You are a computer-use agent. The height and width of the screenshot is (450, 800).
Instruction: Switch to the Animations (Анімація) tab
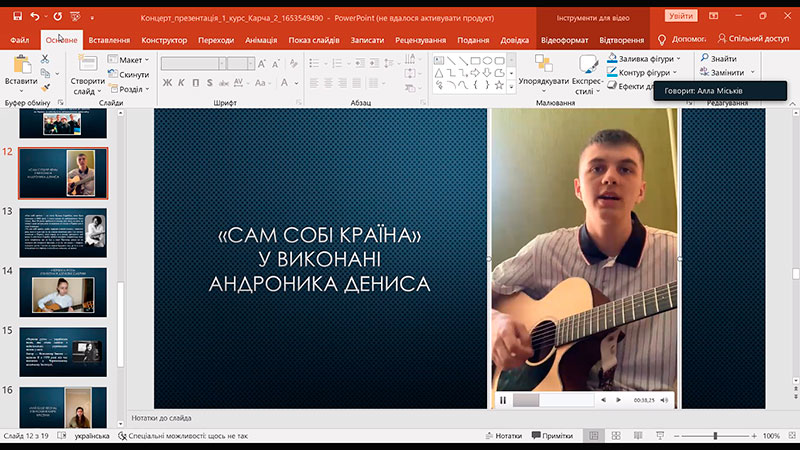pos(261,40)
